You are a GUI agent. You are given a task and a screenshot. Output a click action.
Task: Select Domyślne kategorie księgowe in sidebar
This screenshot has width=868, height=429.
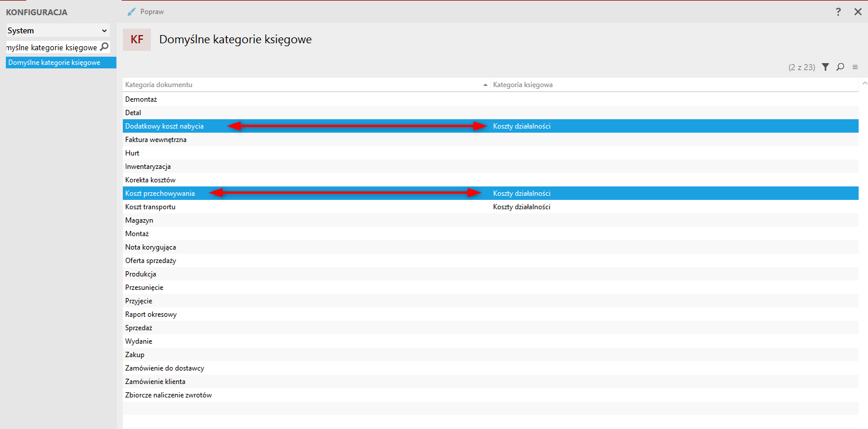pyautogui.click(x=61, y=63)
